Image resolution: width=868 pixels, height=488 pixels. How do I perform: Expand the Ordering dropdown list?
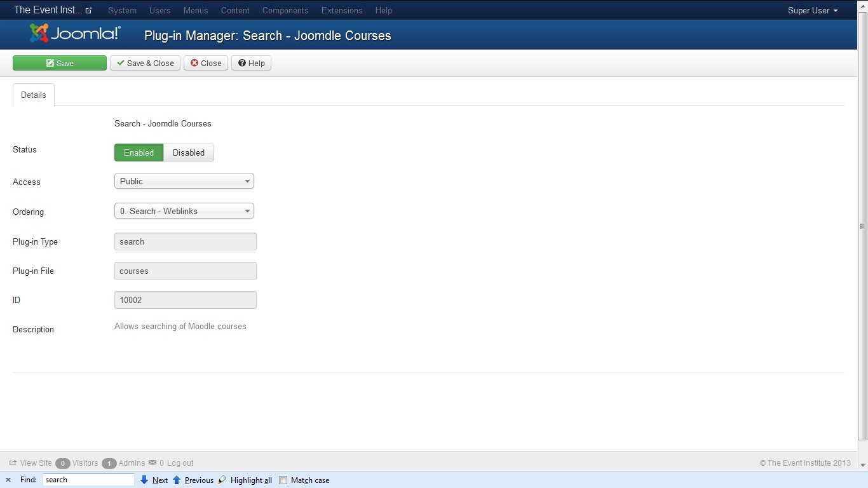pyautogui.click(x=184, y=211)
